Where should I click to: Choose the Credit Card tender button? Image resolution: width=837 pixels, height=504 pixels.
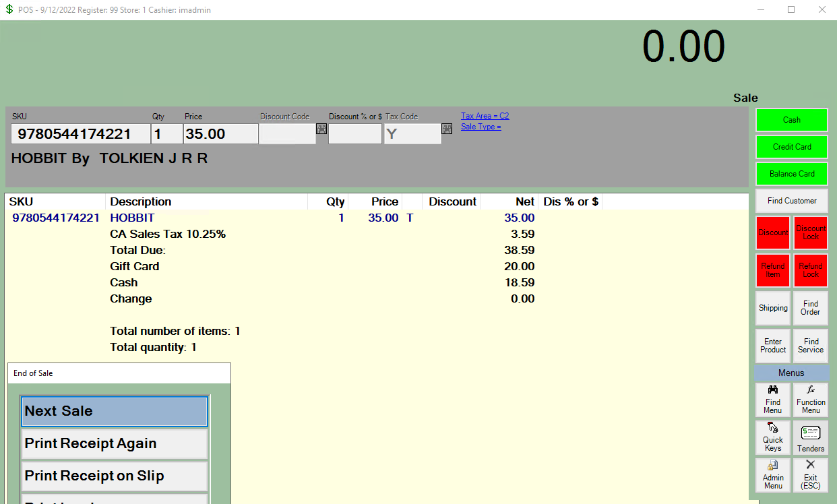tap(792, 147)
